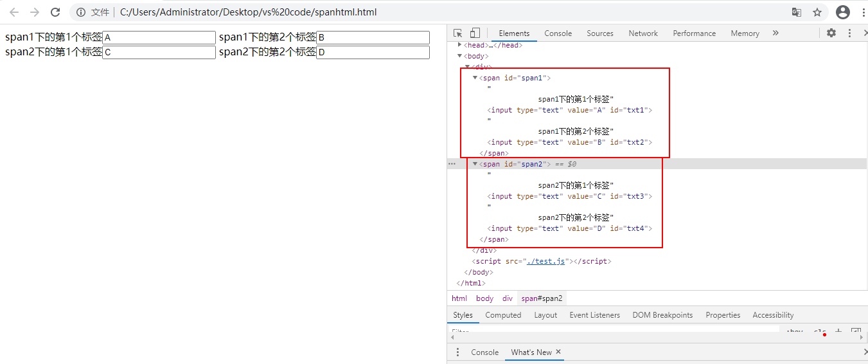Open the user profile avatar icon

pos(843,12)
